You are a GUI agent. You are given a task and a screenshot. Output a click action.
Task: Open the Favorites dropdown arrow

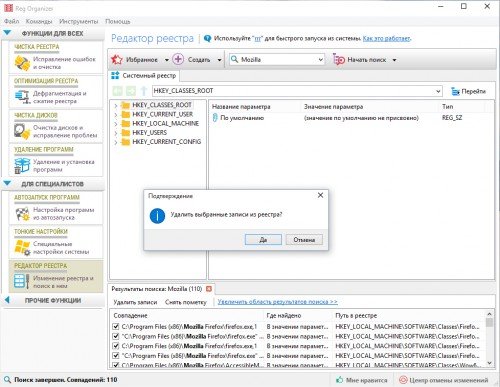pos(167,60)
